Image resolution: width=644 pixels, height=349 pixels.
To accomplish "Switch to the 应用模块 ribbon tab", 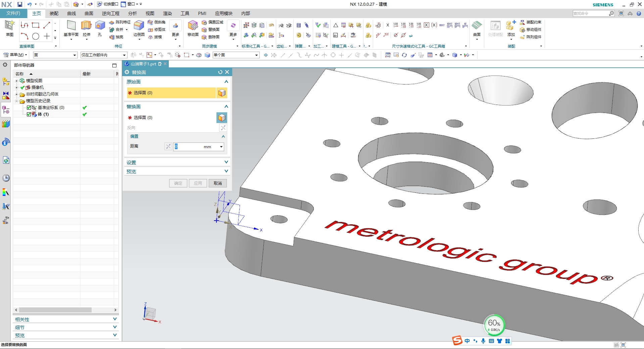I will point(224,13).
